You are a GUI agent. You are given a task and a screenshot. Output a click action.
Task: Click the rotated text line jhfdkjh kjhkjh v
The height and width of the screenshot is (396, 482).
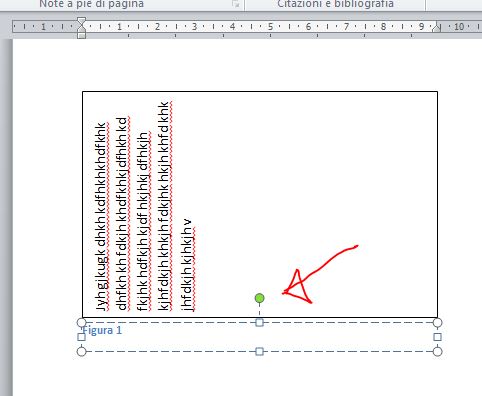[189, 265]
